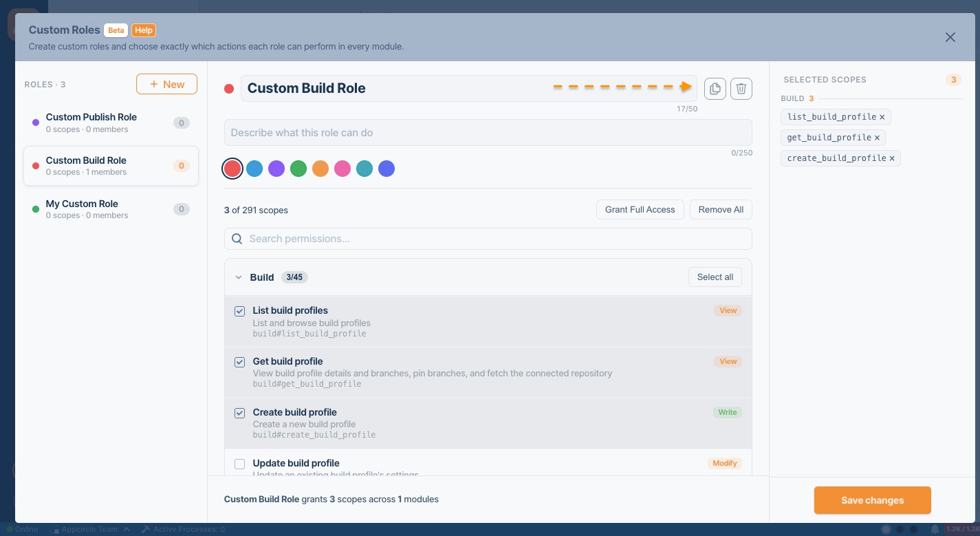980x536 pixels.
Task: Click the role summary text in the footer
Action: coord(331,500)
